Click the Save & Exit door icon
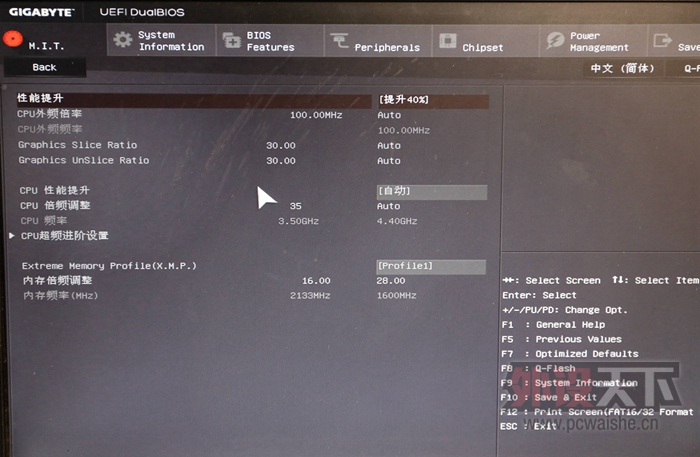 coord(662,41)
